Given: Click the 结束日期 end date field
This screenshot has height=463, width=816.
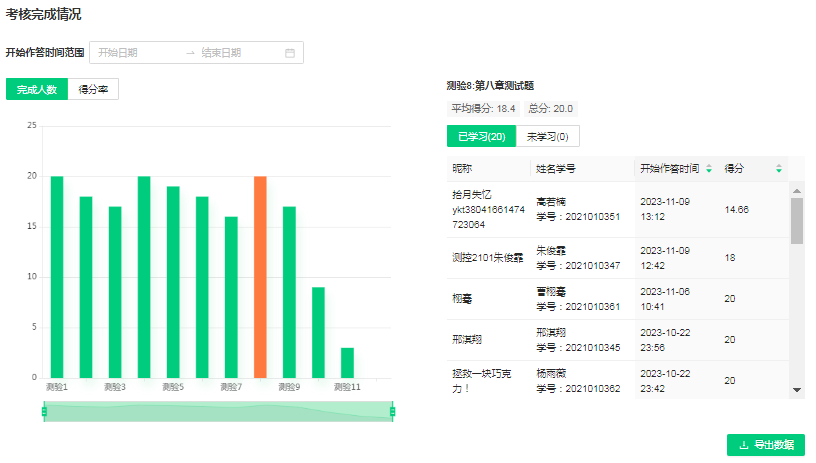Looking at the screenshot, I should pyautogui.click(x=235, y=53).
